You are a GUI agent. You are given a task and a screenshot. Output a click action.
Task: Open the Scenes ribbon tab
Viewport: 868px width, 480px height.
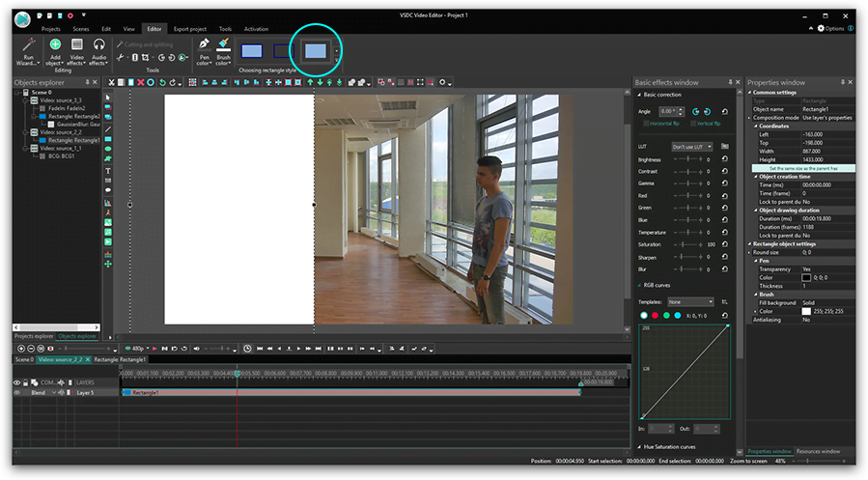tap(81, 29)
